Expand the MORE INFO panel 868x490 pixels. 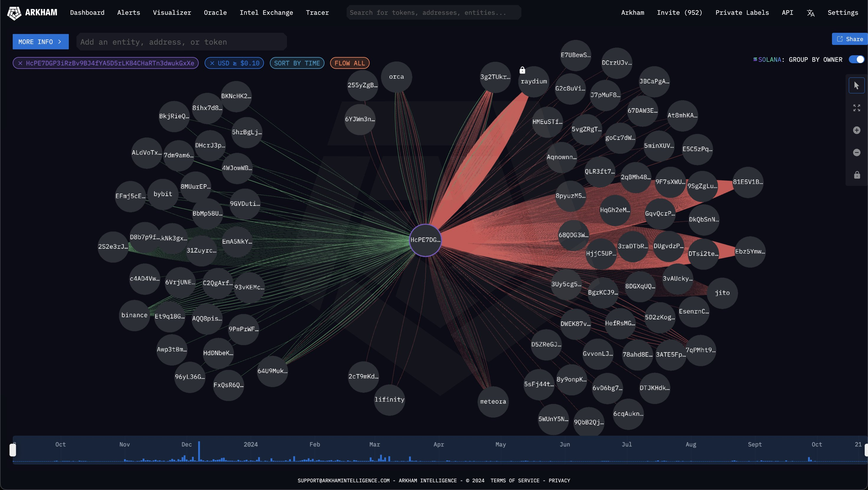pos(40,42)
